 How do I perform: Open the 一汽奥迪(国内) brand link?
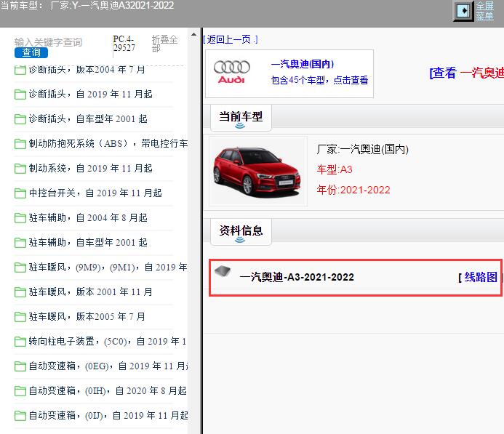(x=303, y=64)
